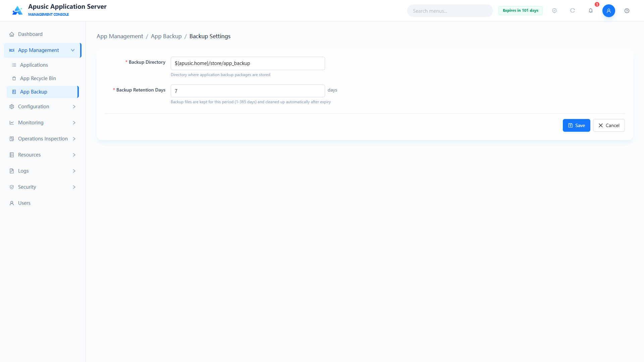
Task: Expand the Monitoring menu chevron
Action: (x=74, y=123)
